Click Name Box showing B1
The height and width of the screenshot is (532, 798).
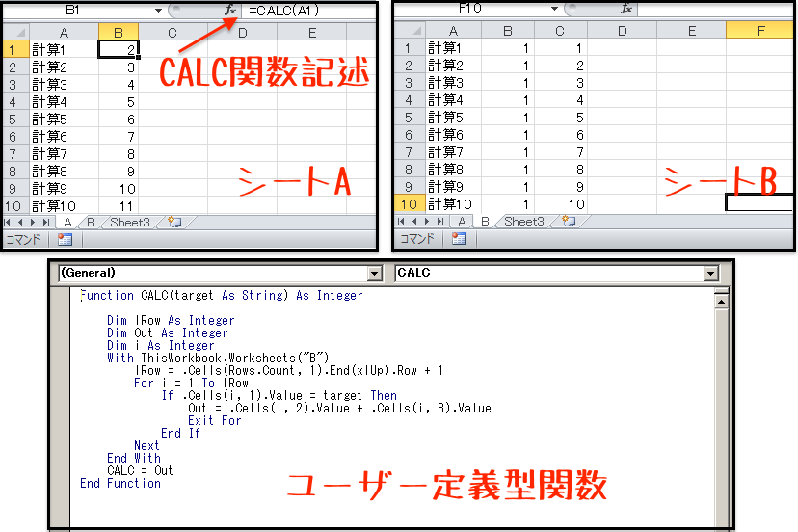click(79, 11)
